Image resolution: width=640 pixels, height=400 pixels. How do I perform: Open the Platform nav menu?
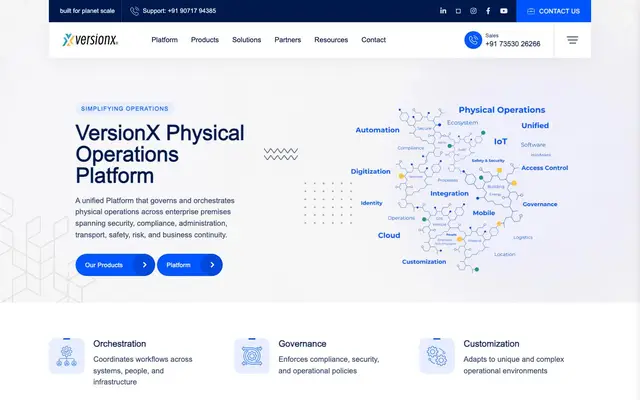pyautogui.click(x=164, y=40)
